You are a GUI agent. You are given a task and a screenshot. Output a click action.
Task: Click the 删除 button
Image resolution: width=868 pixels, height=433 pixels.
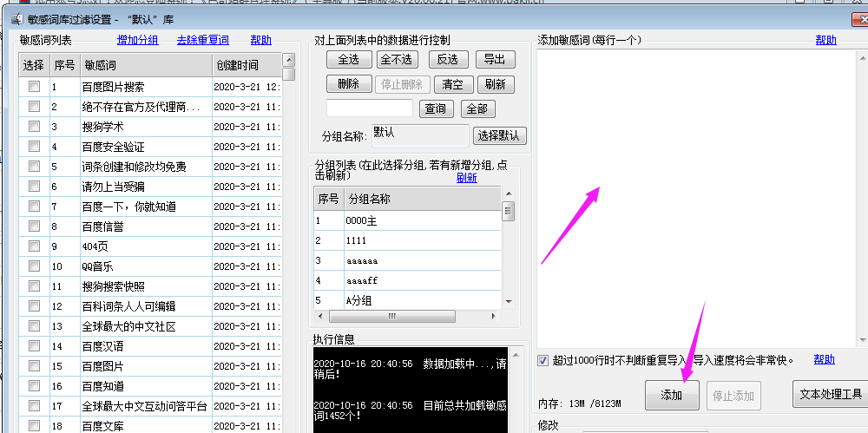[348, 84]
